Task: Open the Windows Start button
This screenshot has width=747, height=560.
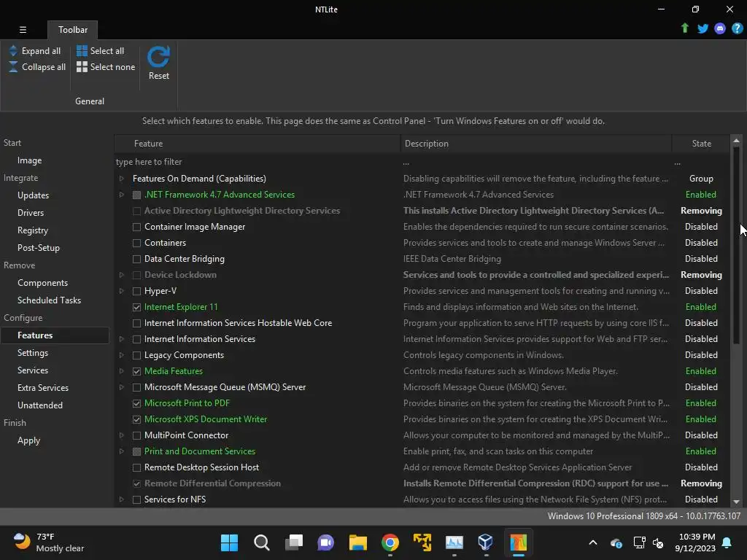Action: click(229, 542)
